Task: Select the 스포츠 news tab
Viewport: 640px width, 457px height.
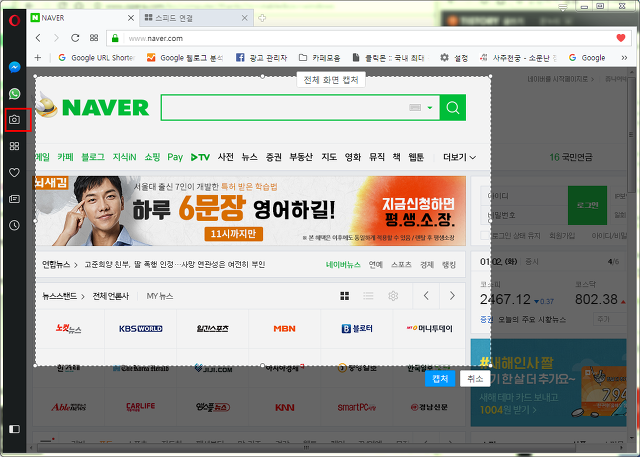Action: coord(401,265)
